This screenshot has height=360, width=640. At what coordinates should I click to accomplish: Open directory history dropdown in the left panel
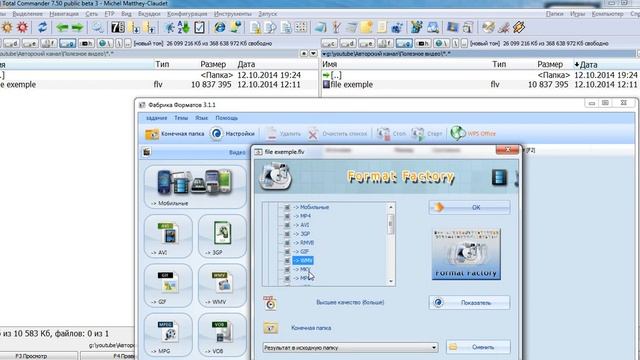[x=313, y=53]
